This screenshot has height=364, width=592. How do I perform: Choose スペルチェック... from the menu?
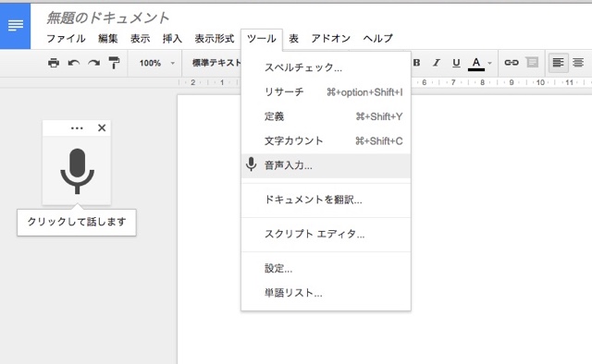click(326, 67)
